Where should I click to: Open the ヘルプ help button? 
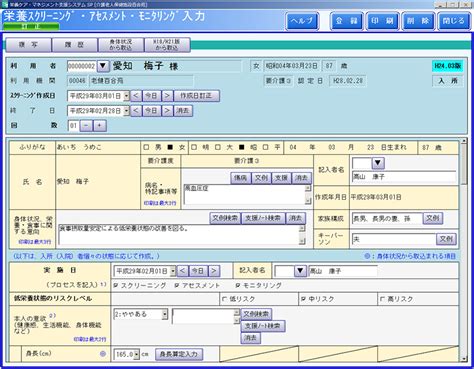point(302,21)
